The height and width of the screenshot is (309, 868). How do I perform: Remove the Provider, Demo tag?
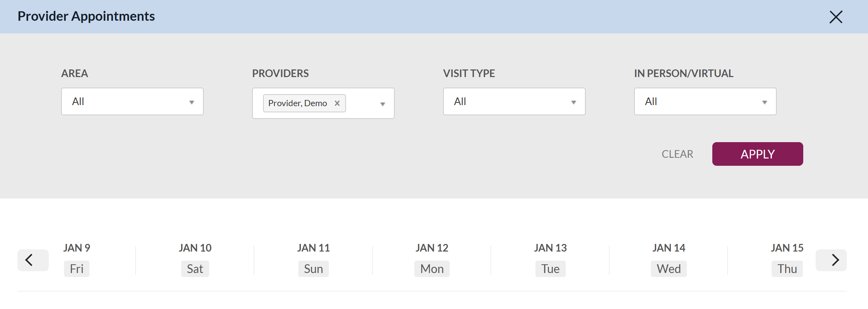click(337, 103)
